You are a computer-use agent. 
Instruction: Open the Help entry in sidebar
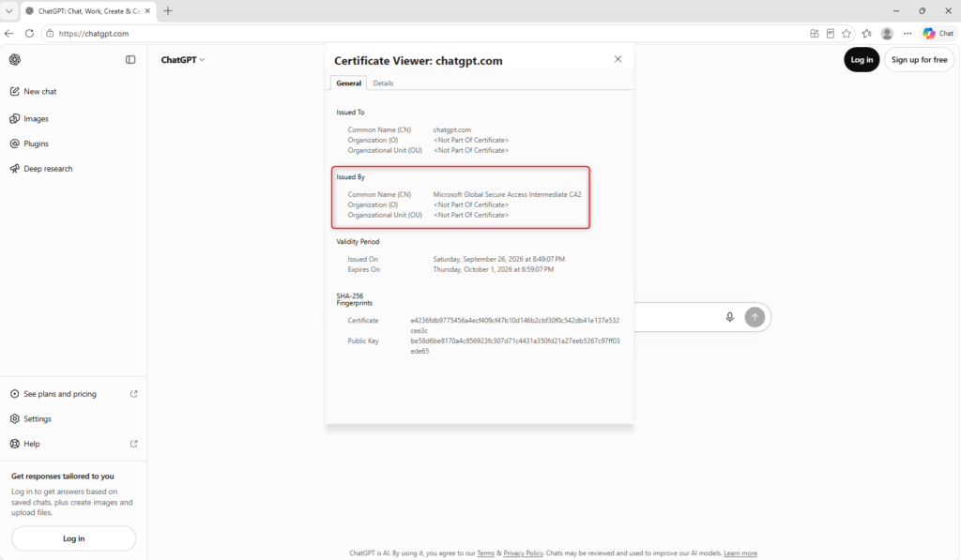click(25, 444)
